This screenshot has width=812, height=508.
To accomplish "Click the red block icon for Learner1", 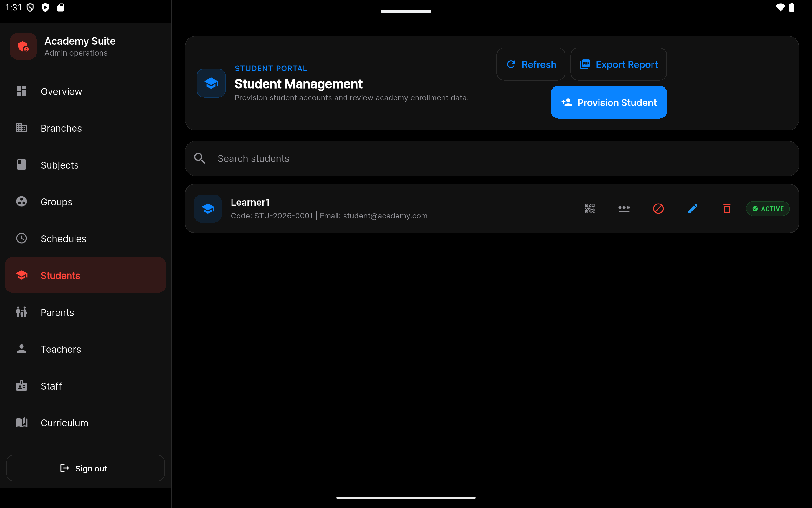I will point(658,209).
